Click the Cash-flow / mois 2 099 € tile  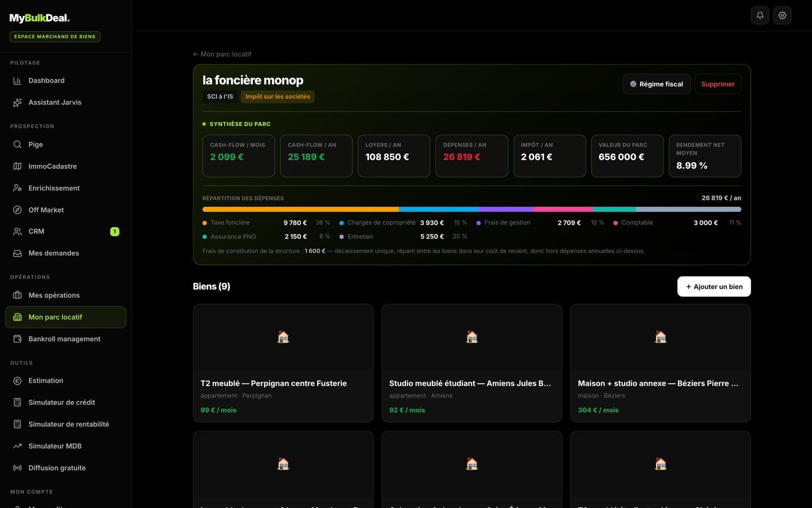239,156
